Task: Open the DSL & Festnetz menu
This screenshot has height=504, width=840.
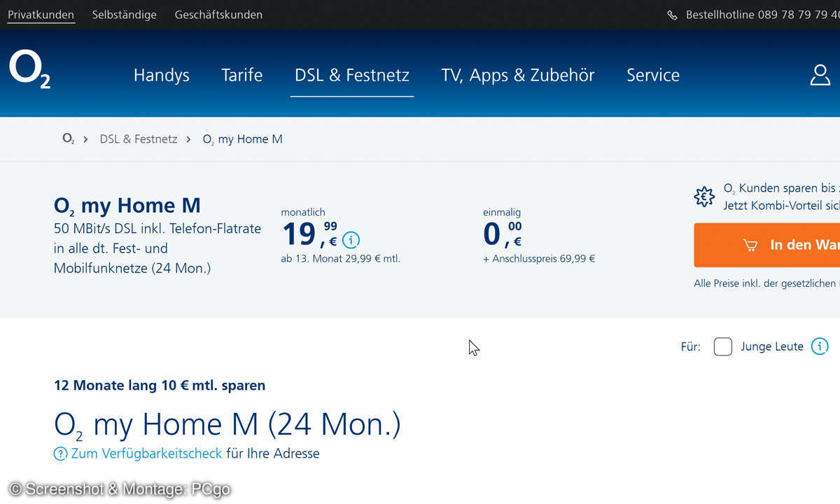Action: [x=352, y=75]
